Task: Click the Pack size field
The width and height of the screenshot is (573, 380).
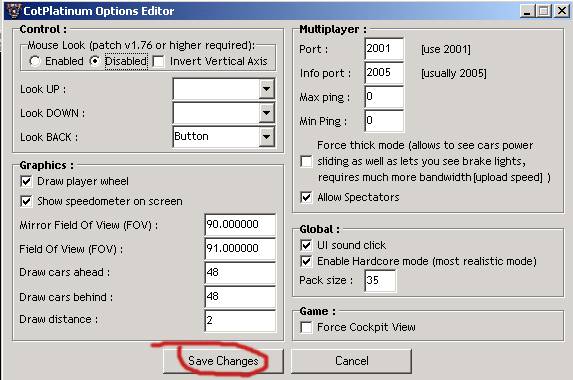Action: pyautogui.click(x=380, y=281)
